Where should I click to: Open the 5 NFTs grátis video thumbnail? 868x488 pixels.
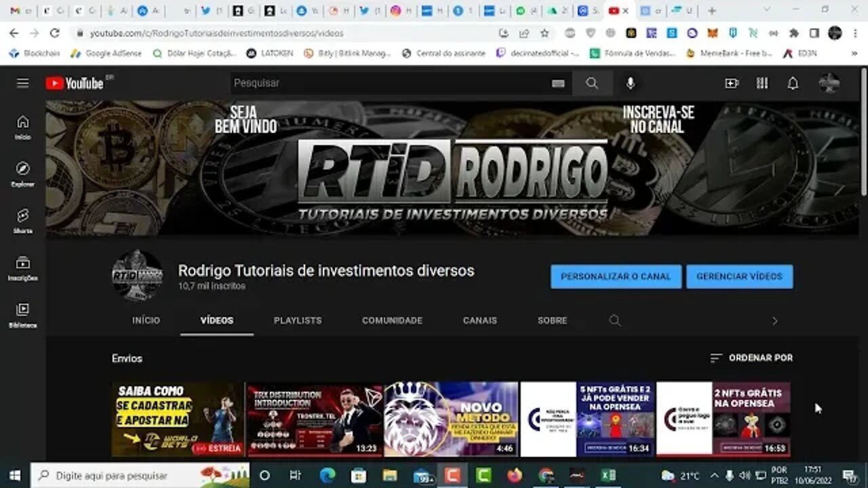click(587, 420)
